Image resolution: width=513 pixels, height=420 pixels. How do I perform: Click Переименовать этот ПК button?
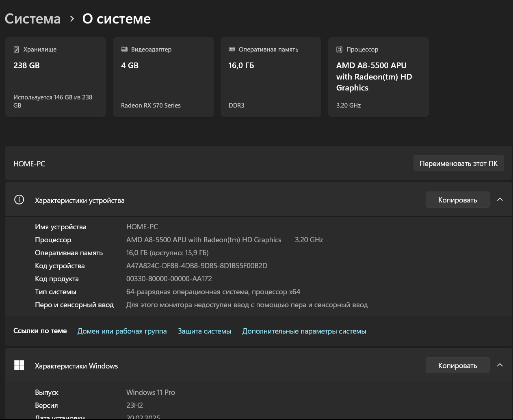[x=459, y=163]
